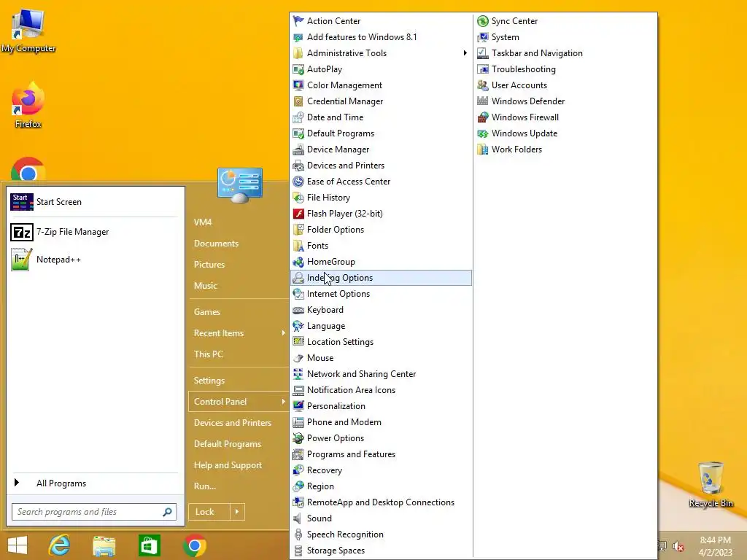Click the Lock button
This screenshot has height=560, width=747.
coord(209,512)
